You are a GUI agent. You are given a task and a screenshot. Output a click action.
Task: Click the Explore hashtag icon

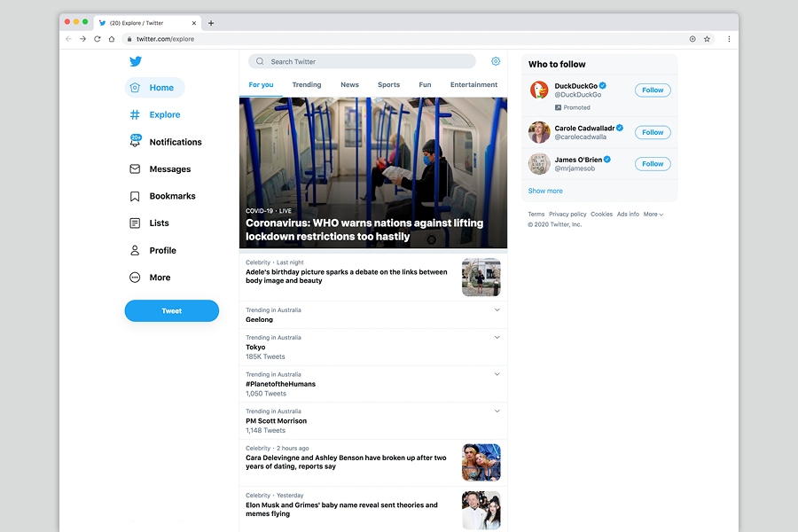[x=135, y=114]
